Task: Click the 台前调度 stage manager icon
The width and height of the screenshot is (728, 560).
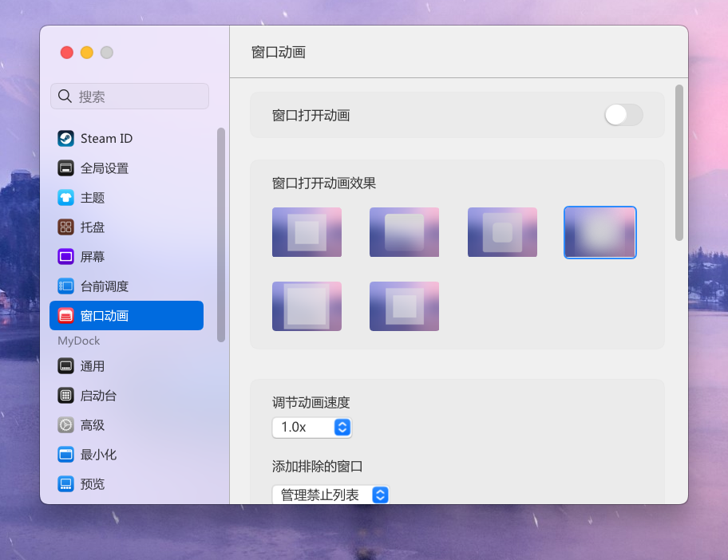Action: click(65, 286)
